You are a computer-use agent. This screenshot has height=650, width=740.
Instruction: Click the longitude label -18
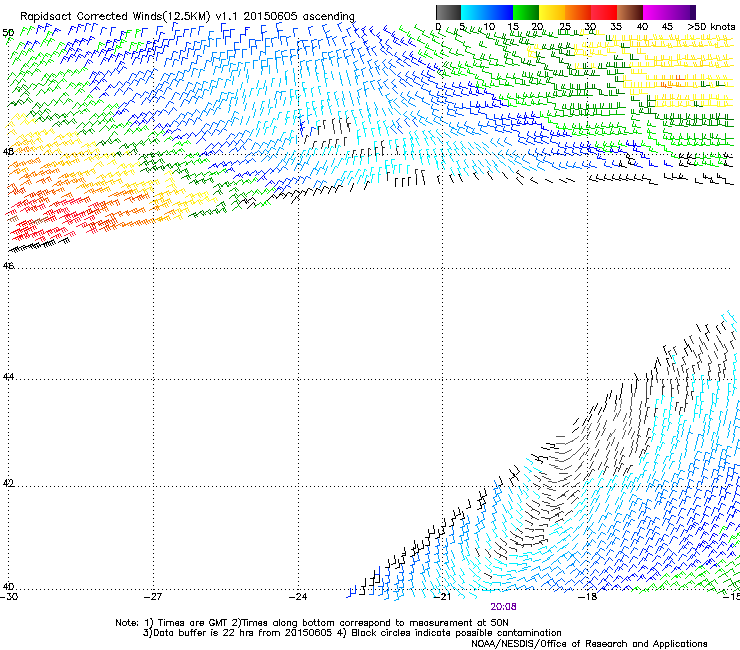click(588, 597)
